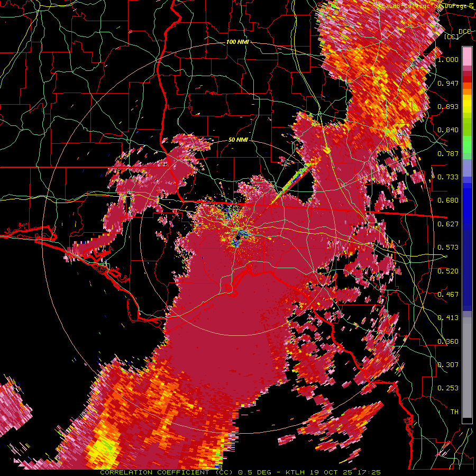
Task: Click the 50 NMI range ring label
Action: point(238,140)
